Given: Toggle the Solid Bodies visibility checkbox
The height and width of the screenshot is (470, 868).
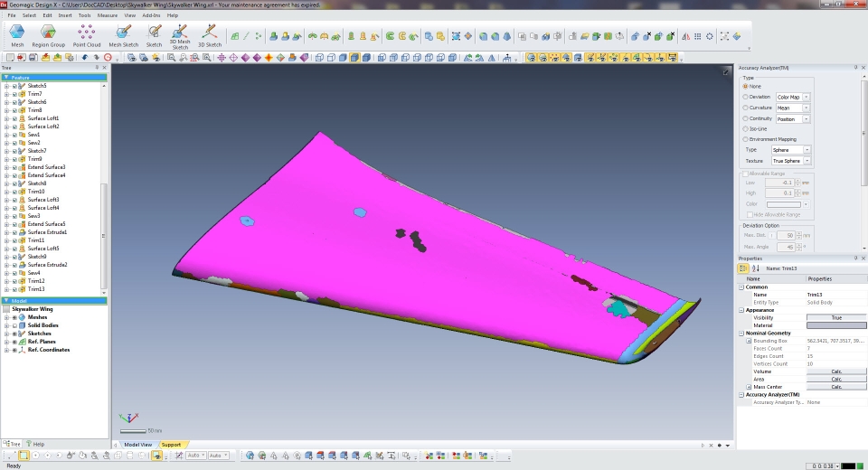Looking at the screenshot, I should [15, 325].
